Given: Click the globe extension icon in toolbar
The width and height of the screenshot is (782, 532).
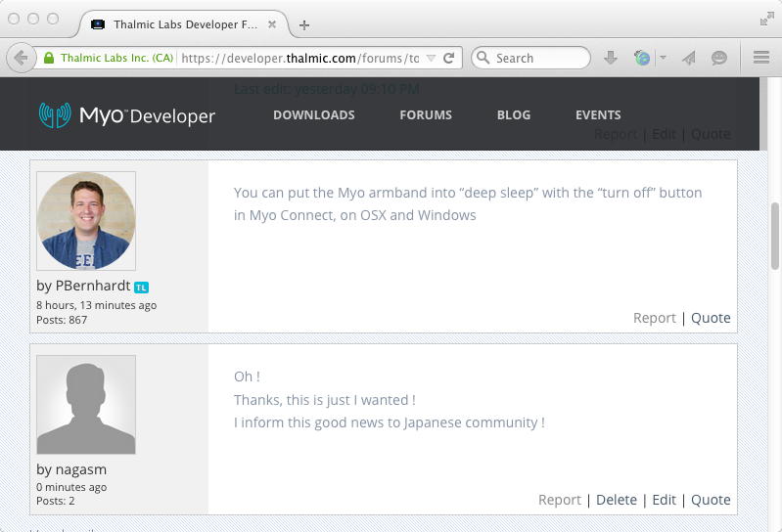Looking at the screenshot, I should pos(642,59).
